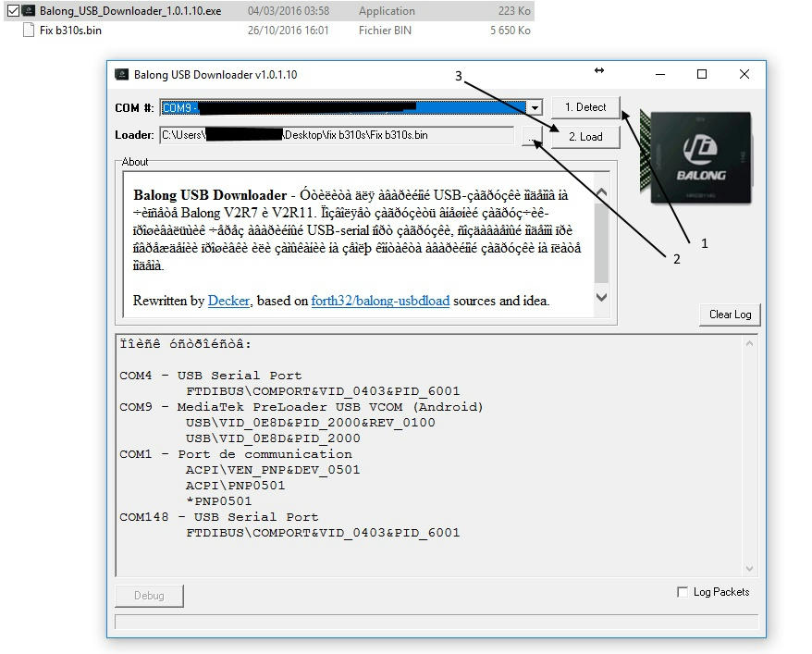The image size is (812, 654).
Task: Click the Balong_USB_Downloader exe file icon
Action: click(29, 10)
